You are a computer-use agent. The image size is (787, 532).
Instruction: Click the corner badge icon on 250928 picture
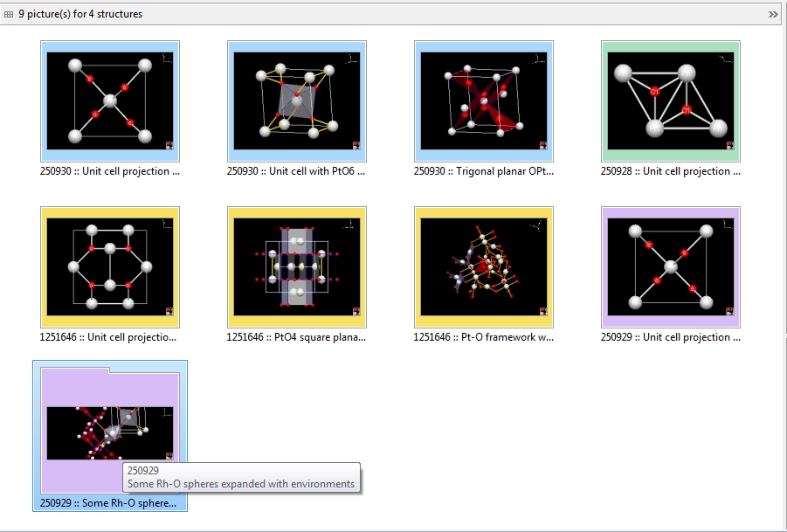click(x=730, y=146)
